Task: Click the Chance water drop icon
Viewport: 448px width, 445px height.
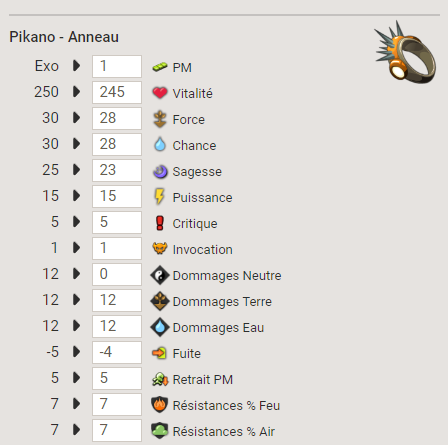Action: click(x=160, y=145)
